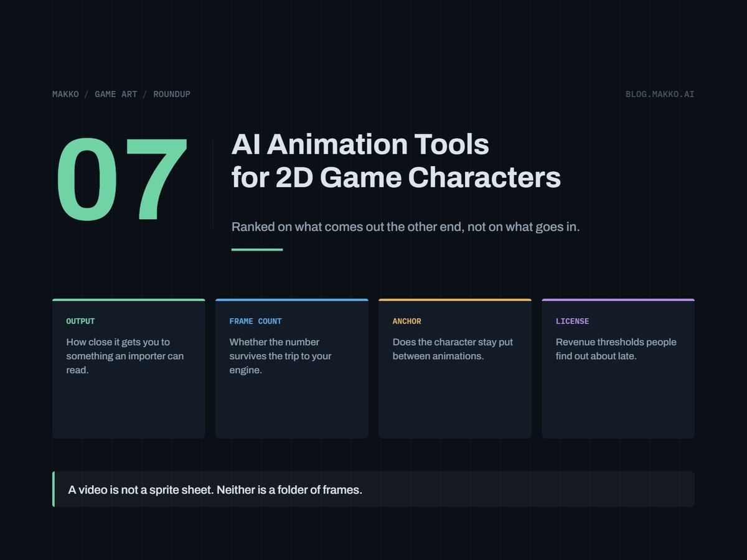Click the large green 07 number

(122, 179)
